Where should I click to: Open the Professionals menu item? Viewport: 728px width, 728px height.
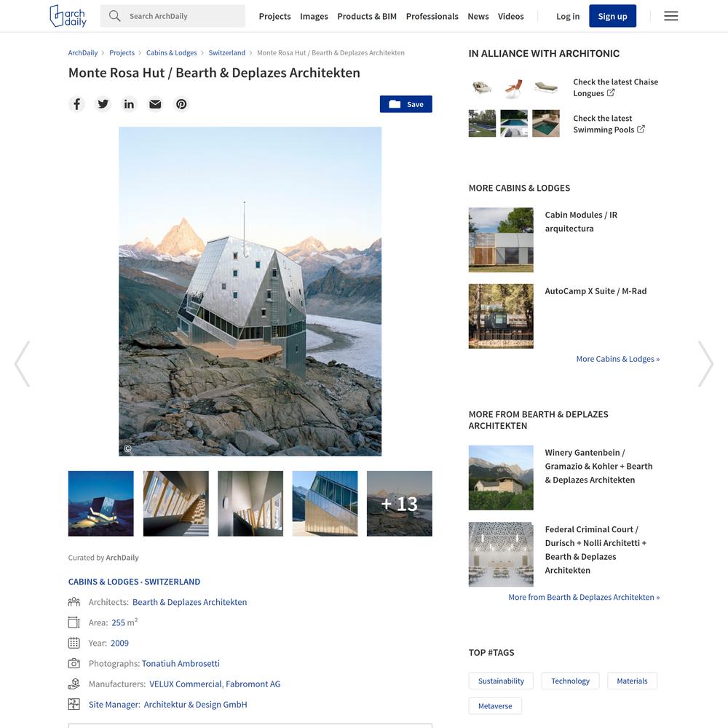pyautogui.click(x=432, y=16)
